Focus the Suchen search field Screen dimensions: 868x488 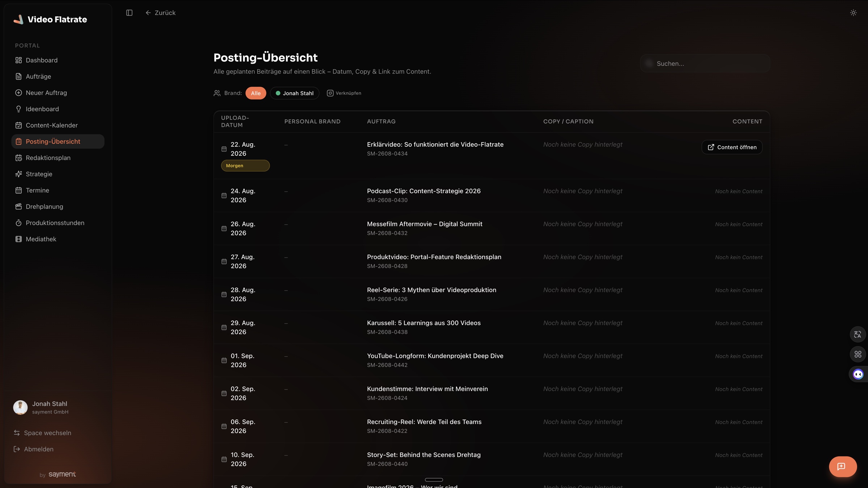(x=705, y=63)
